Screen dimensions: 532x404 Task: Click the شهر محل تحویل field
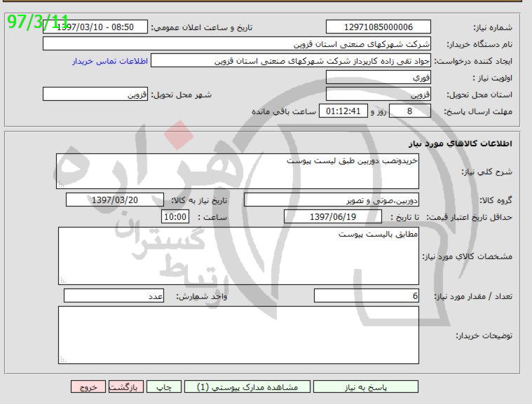click(x=95, y=94)
